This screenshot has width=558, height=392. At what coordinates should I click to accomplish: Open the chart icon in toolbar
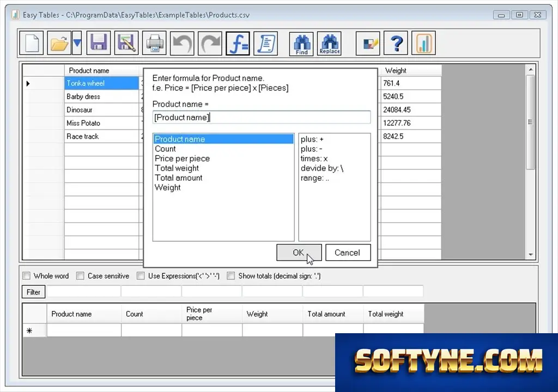pyautogui.click(x=423, y=43)
